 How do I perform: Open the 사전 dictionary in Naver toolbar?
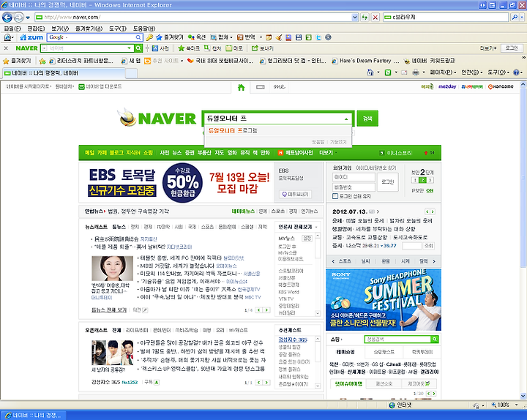(x=160, y=48)
